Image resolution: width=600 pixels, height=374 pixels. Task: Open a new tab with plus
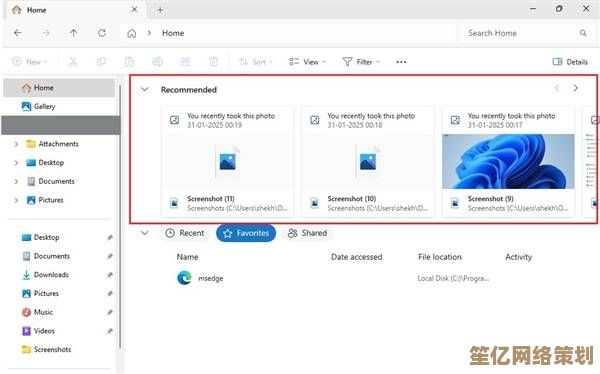[x=160, y=10]
